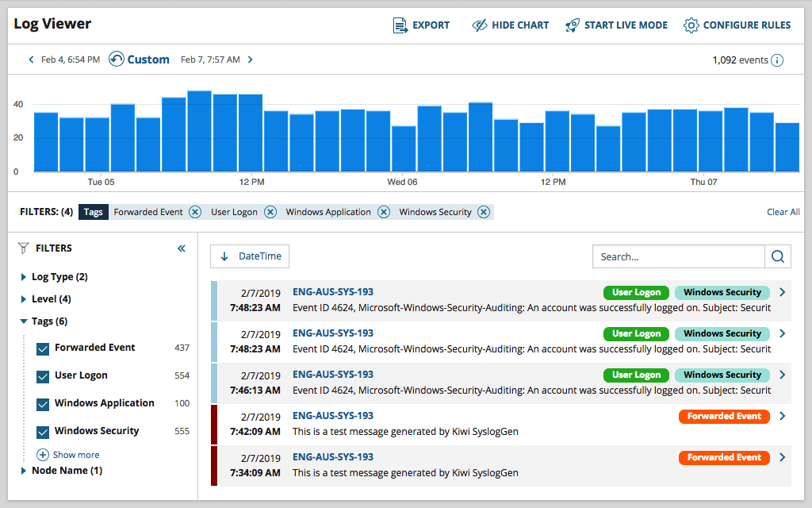Uncheck the User Logon checkbox

(44, 376)
